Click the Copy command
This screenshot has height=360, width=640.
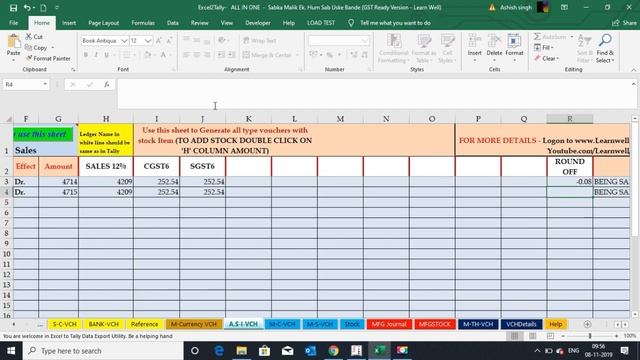36,48
